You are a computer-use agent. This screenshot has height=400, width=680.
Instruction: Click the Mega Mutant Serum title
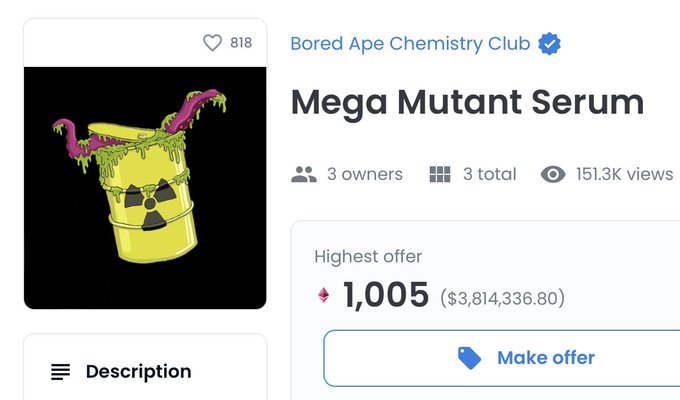tap(467, 103)
